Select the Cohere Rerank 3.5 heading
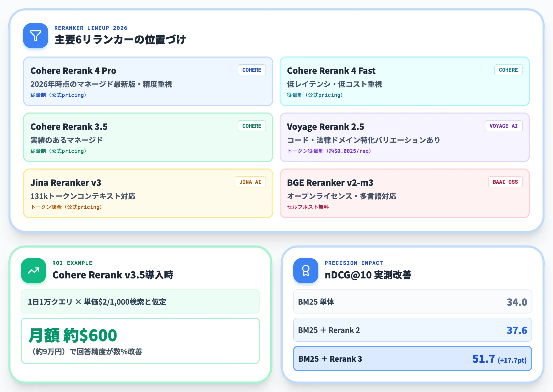Screen dimensions: 553x392 (x=69, y=127)
